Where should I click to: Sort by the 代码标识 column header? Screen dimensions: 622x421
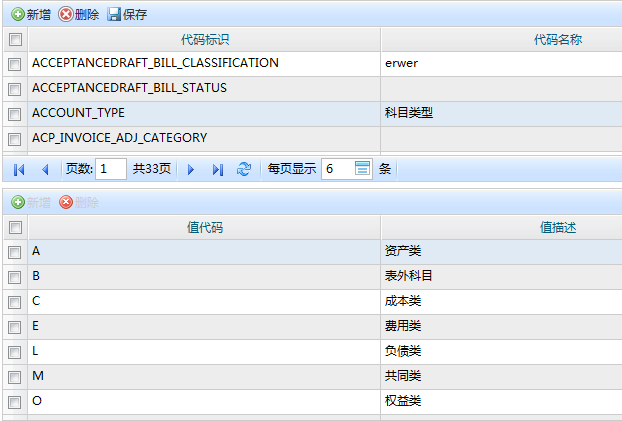(x=204, y=39)
